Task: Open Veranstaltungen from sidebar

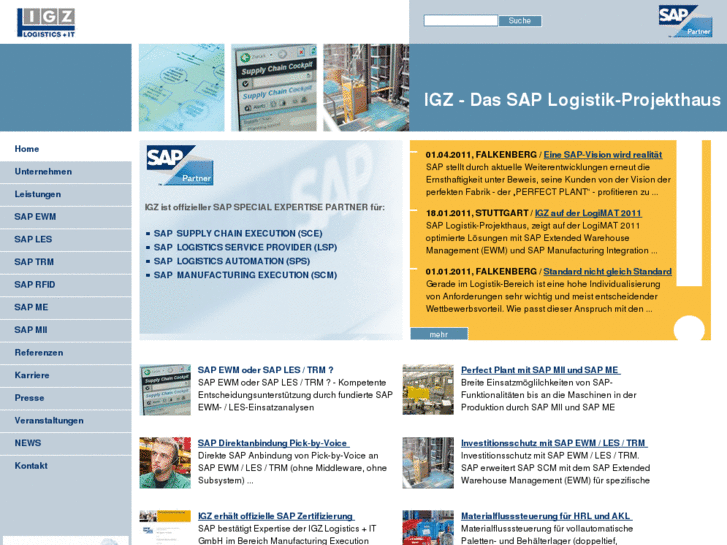Action: (x=66, y=421)
